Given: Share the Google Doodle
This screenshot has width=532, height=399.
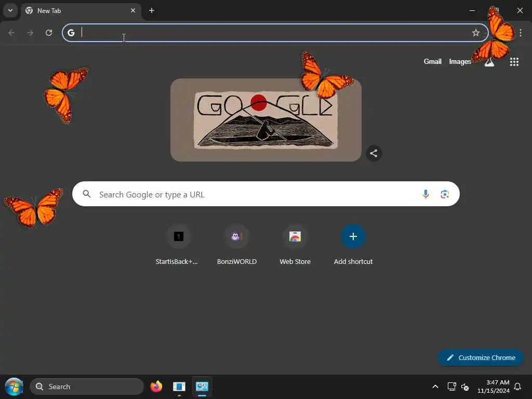Looking at the screenshot, I should [374, 153].
